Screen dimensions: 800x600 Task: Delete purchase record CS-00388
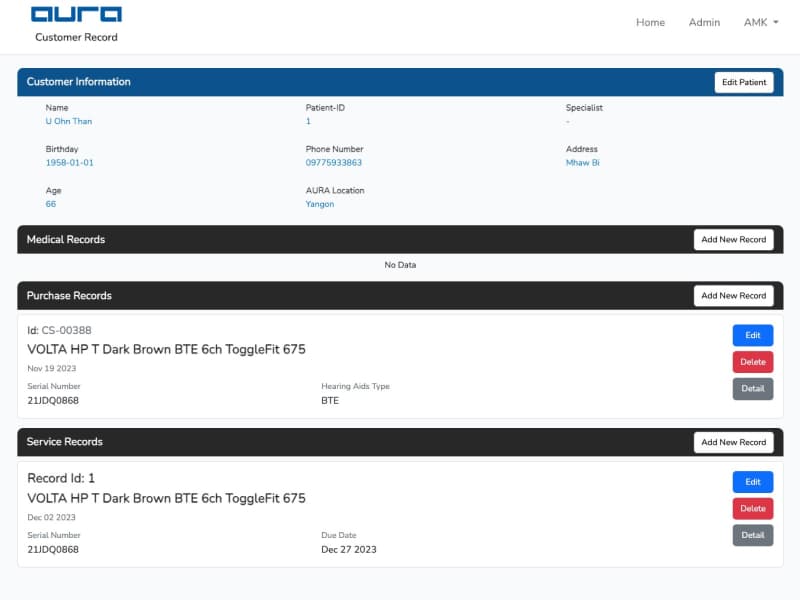pos(752,362)
